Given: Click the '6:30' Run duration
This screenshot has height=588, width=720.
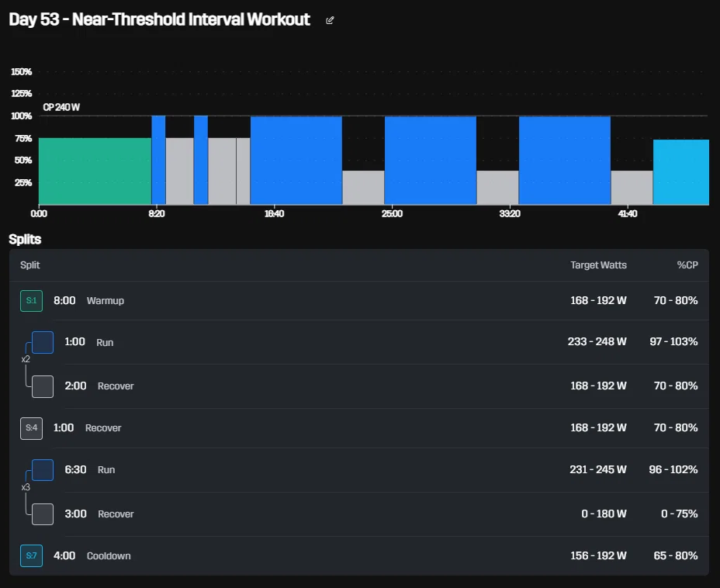Looking at the screenshot, I should (x=75, y=469).
